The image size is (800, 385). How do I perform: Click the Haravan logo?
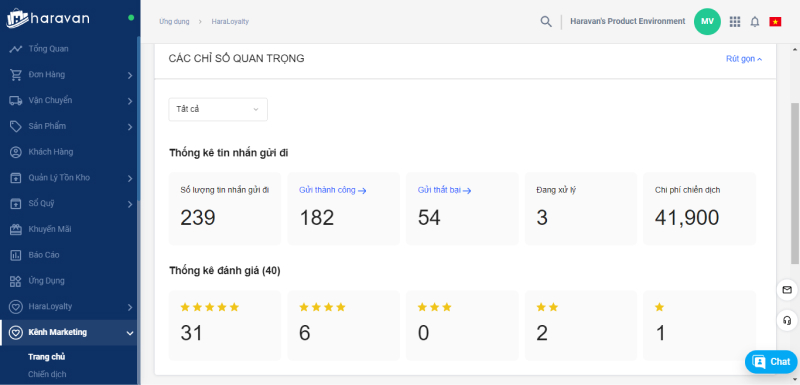point(48,18)
